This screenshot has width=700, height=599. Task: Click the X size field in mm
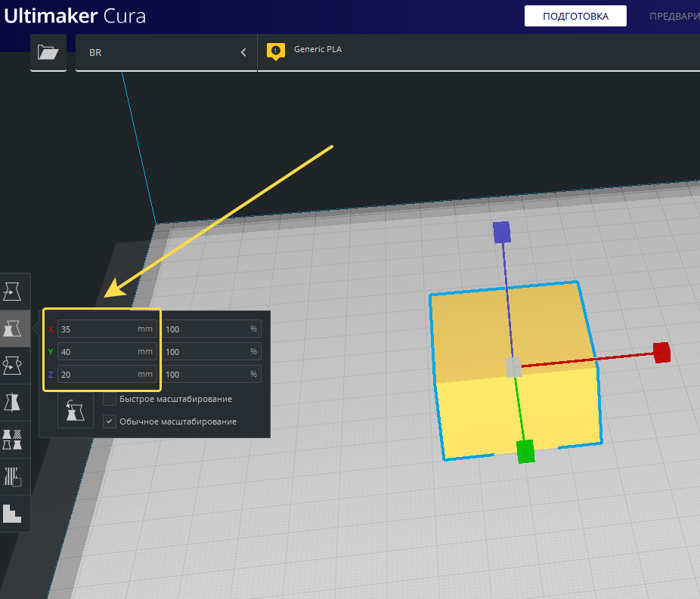(x=107, y=329)
